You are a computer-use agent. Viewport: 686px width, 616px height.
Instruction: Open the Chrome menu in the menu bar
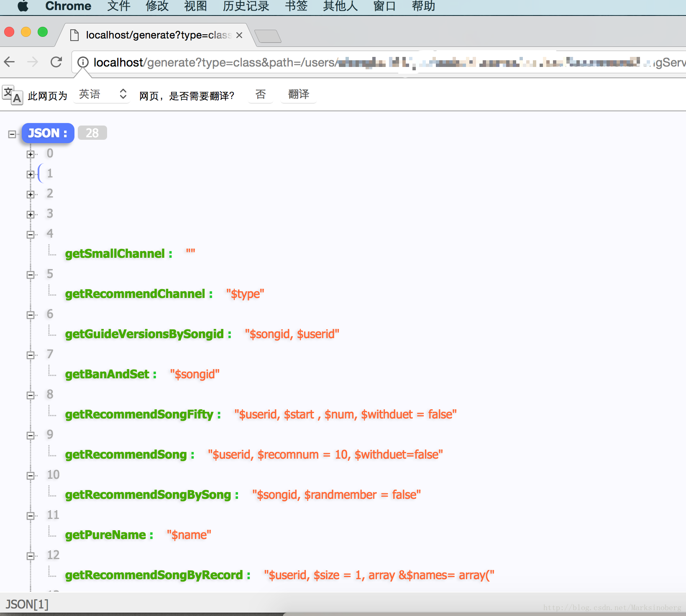tap(68, 6)
